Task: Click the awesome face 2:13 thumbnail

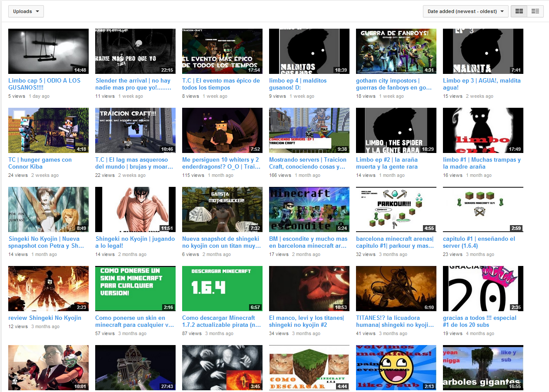Action: pos(396,368)
